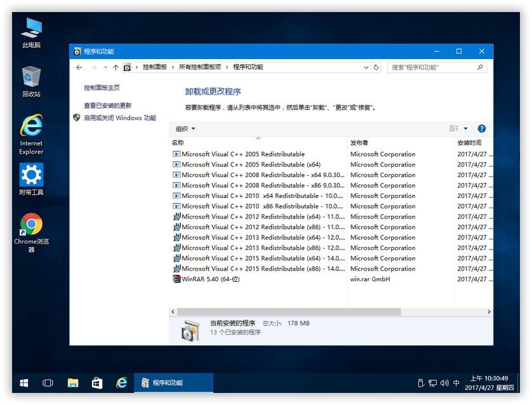Select Visual C++ 2010 x86 Redistributable row
This screenshot has width=532, height=405.
pos(331,206)
